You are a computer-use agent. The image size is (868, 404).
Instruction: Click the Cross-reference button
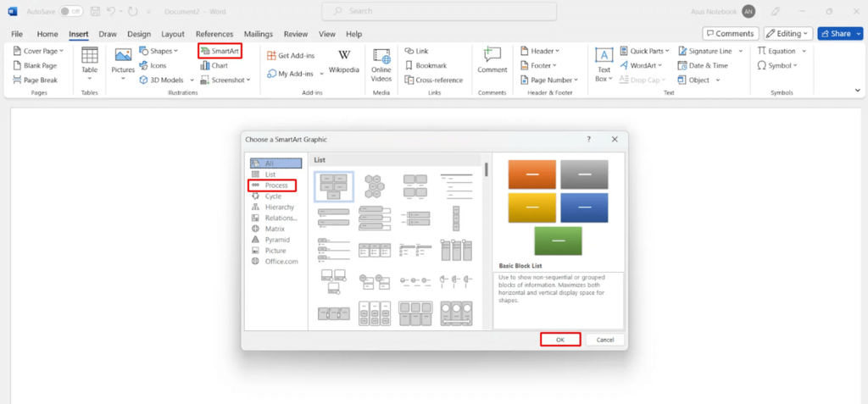coord(433,80)
